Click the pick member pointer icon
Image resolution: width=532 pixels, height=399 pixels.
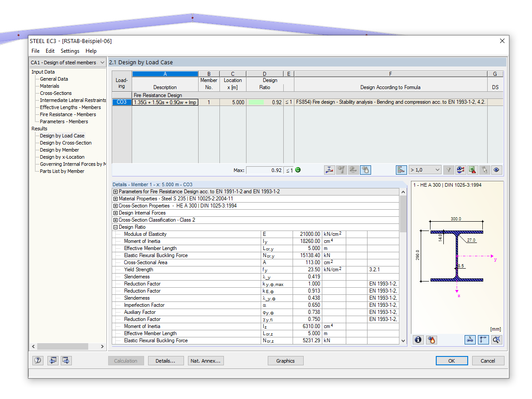tap(485, 170)
